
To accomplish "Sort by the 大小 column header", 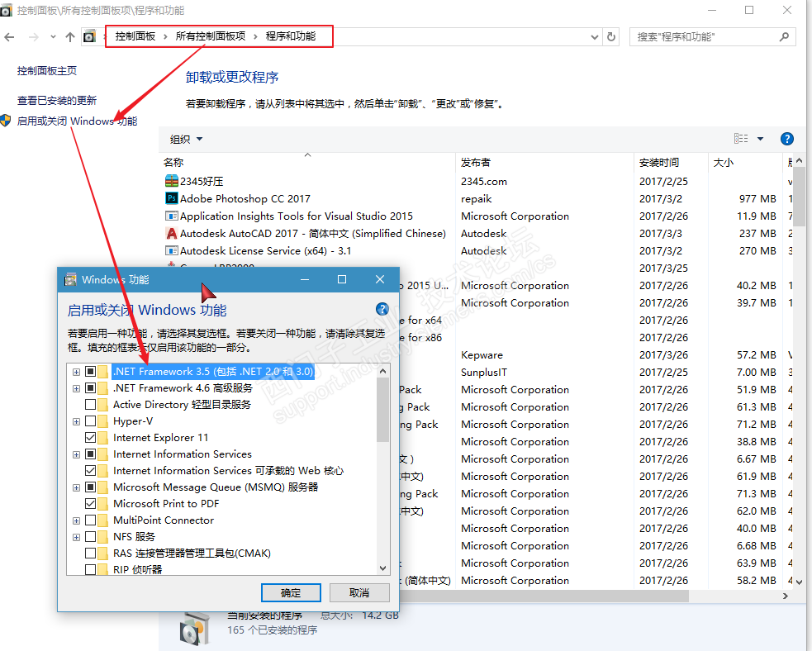I will [745, 162].
